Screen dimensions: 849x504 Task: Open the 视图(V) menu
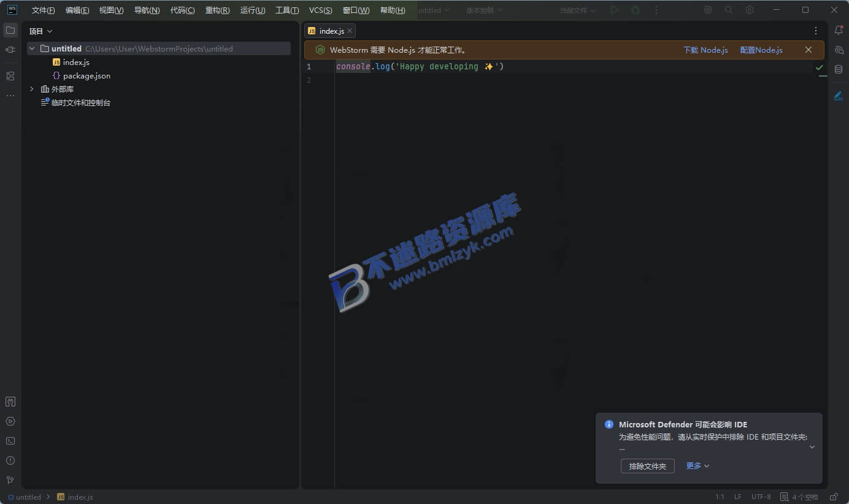112,10
